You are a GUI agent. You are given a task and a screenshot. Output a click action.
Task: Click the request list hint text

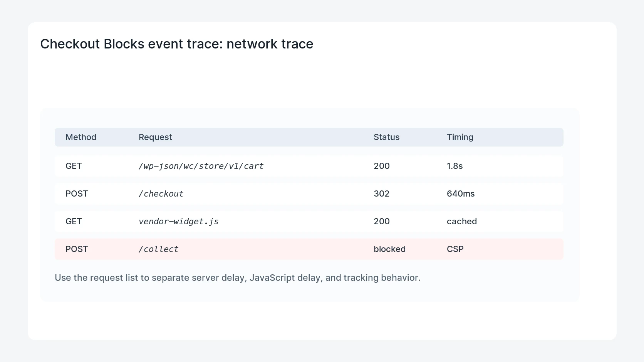(238, 278)
